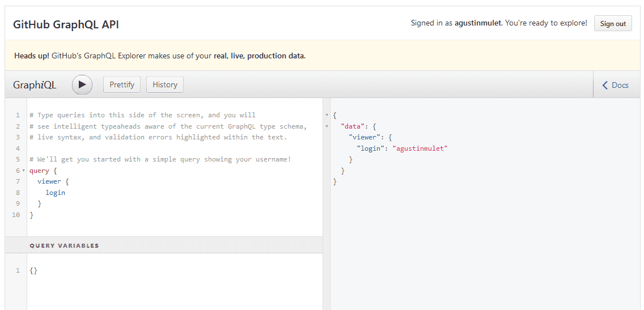Screen dimensions: 644x310
Task: Click the "login" key in results pane
Action: [x=371, y=148]
